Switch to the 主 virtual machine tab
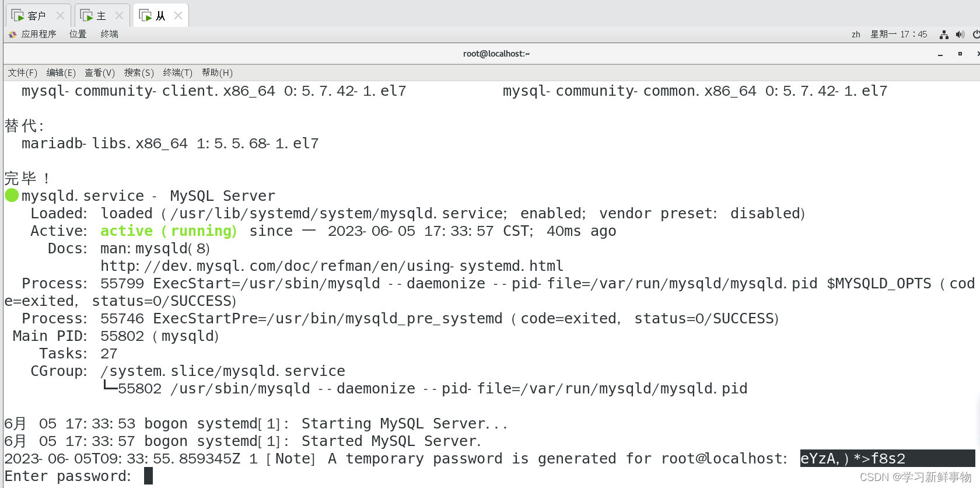This screenshot has height=488, width=980. (x=102, y=16)
